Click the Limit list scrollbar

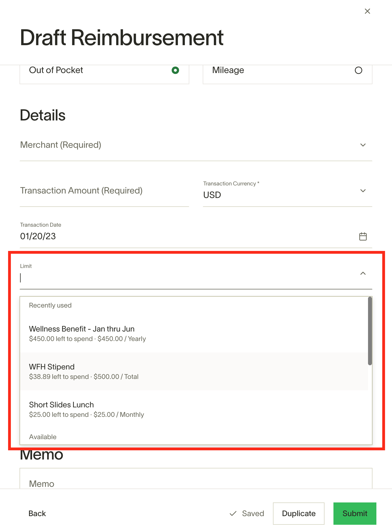[370, 331]
